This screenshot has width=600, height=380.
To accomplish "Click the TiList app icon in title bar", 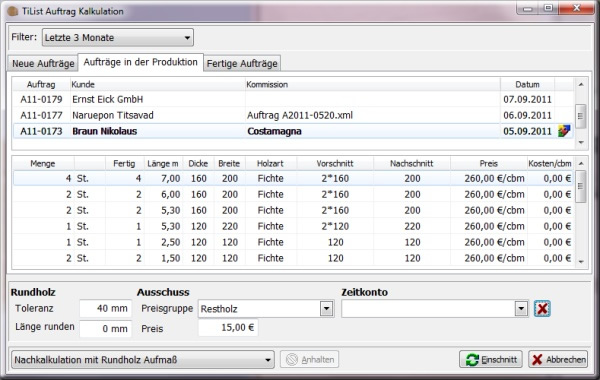I will [13, 11].
